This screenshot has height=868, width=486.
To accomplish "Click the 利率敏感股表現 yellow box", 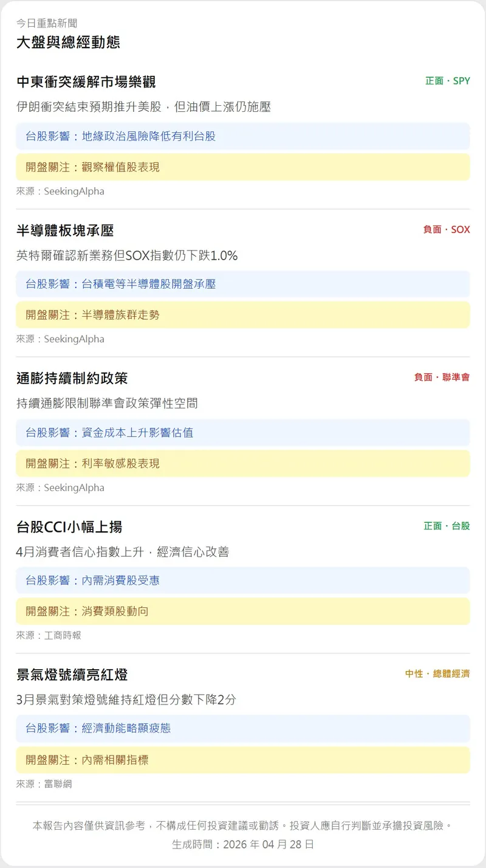I will pyautogui.click(x=242, y=463).
